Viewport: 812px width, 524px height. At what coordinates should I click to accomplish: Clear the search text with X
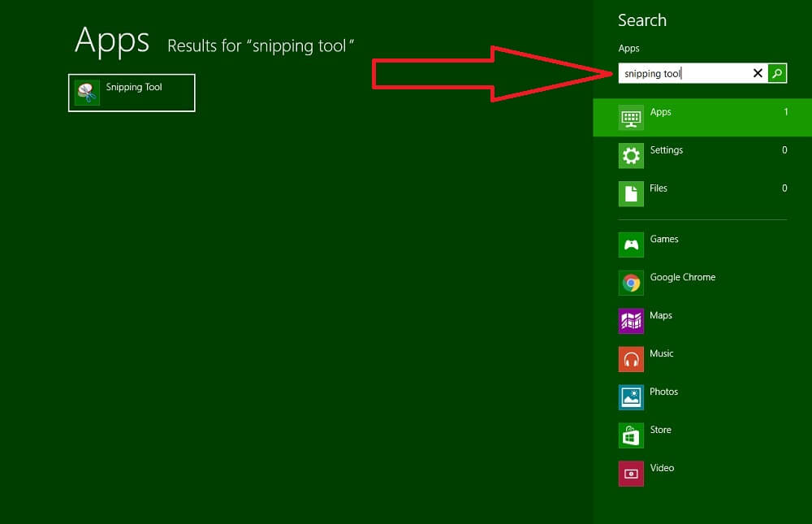click(758, 73)
